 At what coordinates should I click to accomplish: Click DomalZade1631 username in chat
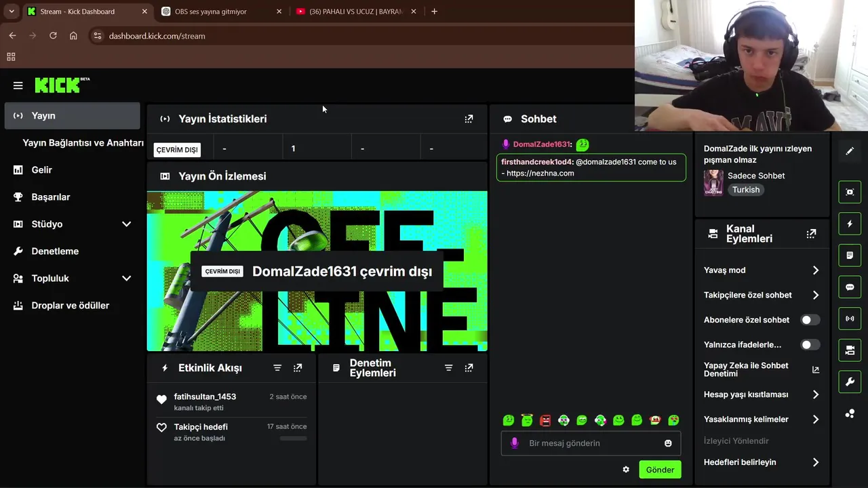tap(541, 144)
